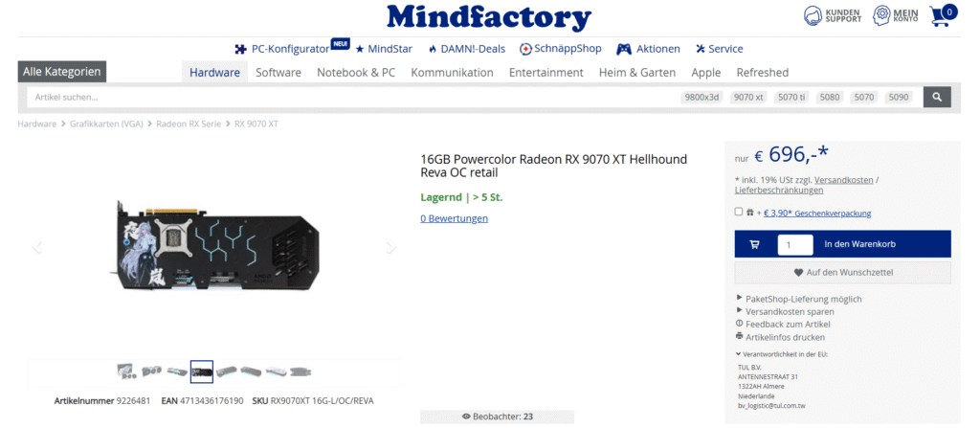
Task: Open the 0 Bewertungen link
Action: pyautogui.click(x=455, y=218)
